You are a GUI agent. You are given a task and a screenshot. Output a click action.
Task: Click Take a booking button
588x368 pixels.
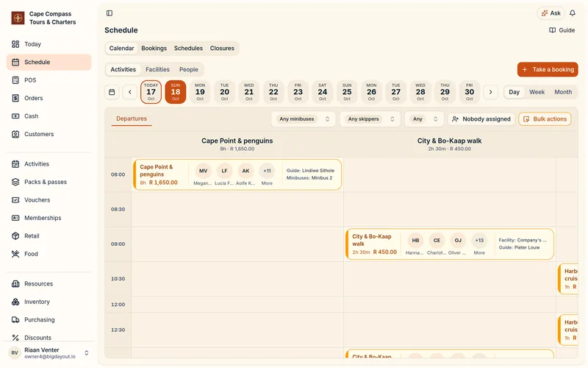point(548,69)
